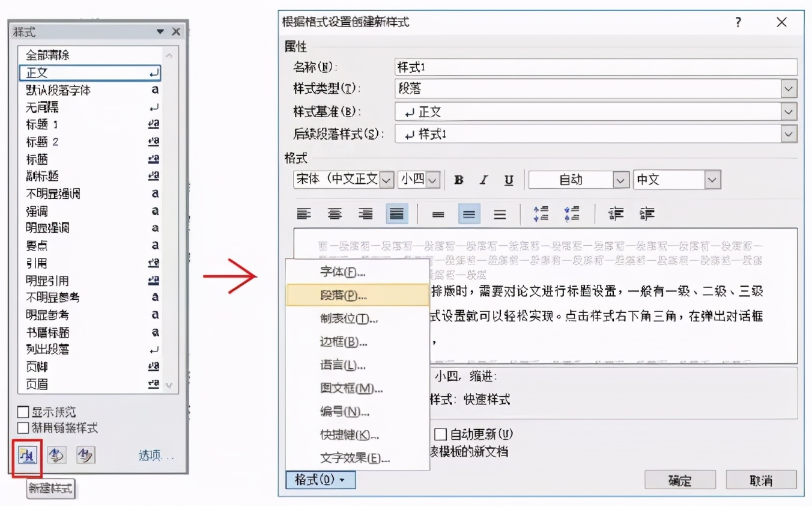Tick the 自动更新 checkbox
The image size is (812, 506).
(441, 434)
